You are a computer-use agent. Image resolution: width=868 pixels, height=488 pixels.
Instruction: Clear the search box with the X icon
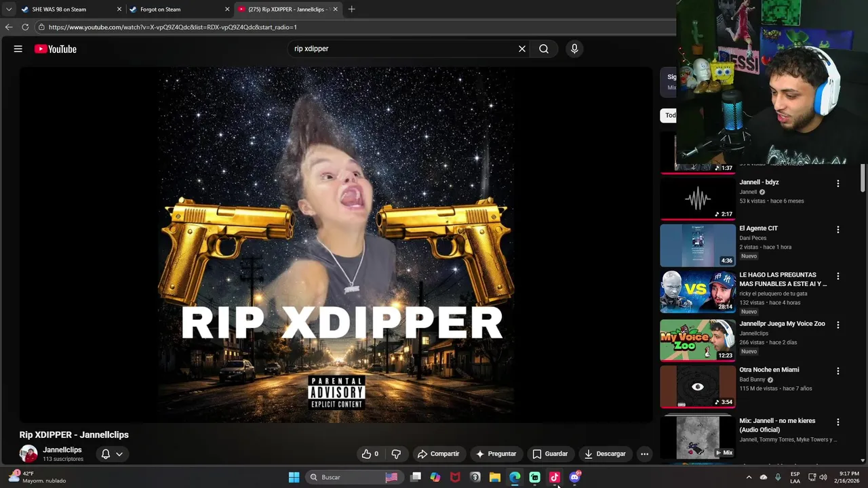[522, 49]
